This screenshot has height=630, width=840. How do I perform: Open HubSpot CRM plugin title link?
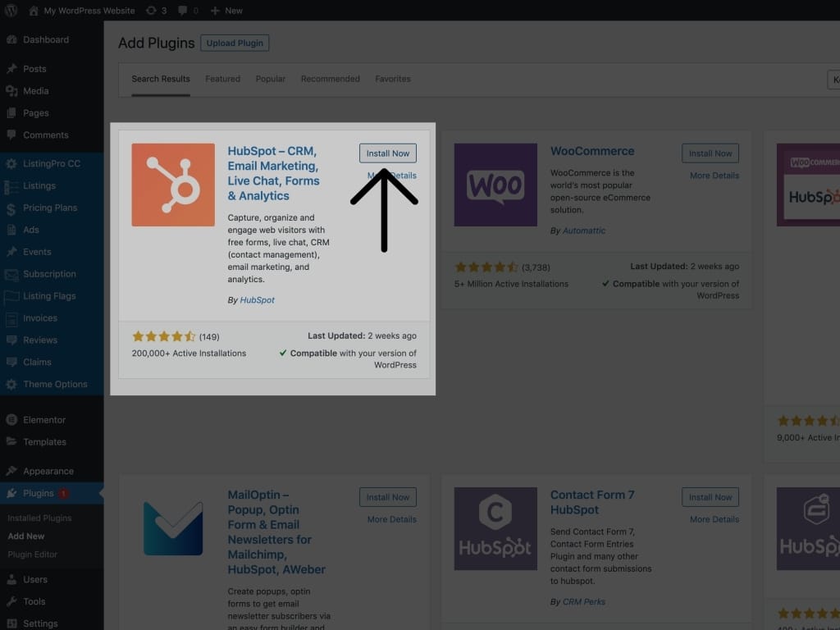(x=273, y=174)
